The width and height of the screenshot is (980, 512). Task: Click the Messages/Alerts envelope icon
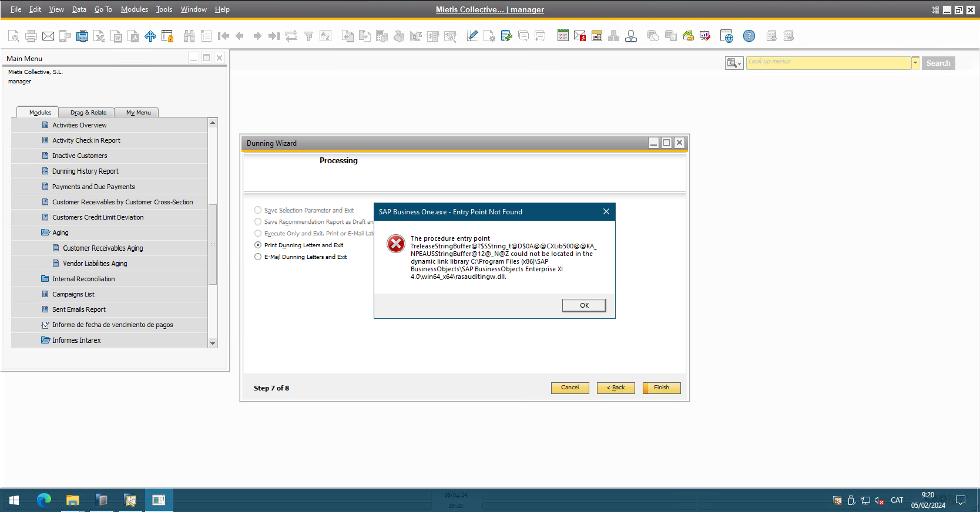click(x=580, y=36)
